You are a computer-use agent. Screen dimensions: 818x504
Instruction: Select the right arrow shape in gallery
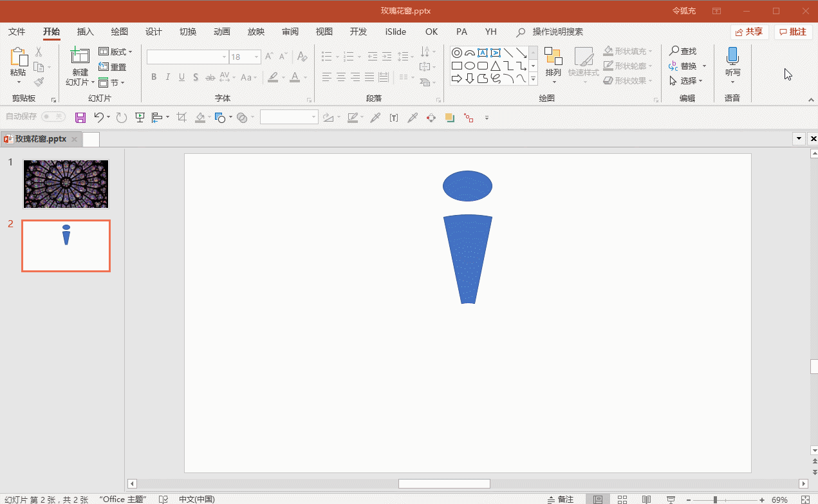pos(457,79)
